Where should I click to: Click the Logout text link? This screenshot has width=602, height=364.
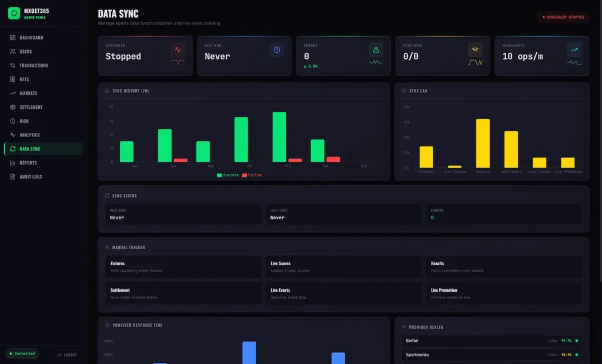tap(71, 355)
